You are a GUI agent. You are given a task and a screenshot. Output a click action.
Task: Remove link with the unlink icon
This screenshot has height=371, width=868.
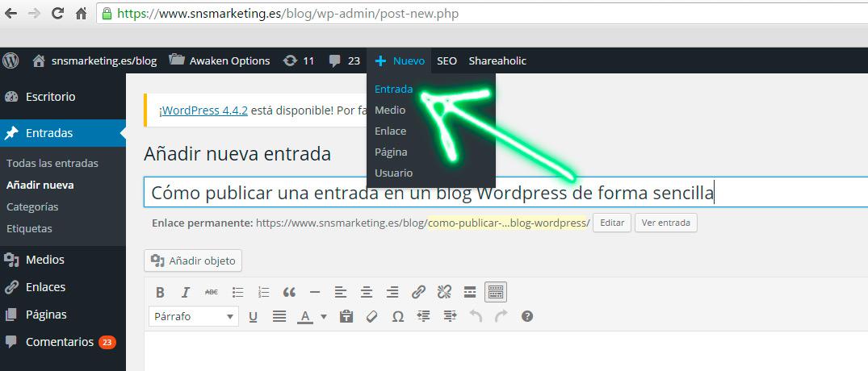coord(444,292)
